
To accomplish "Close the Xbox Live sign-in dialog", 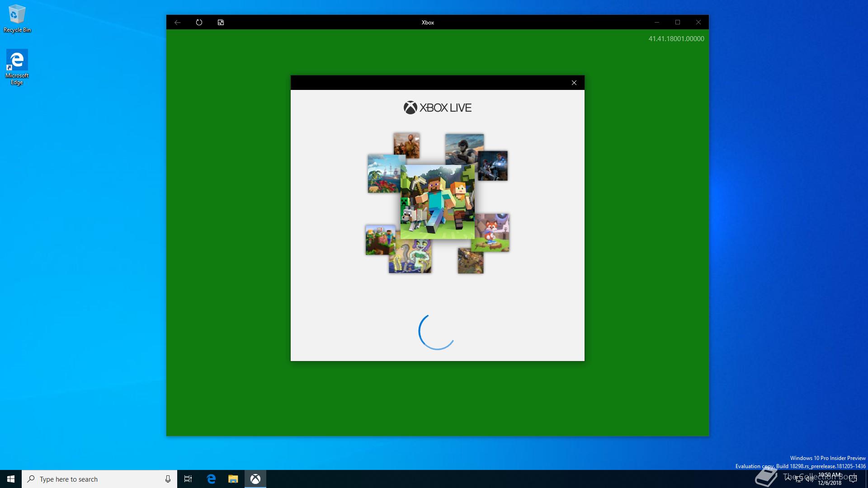I will coord(574,83).
